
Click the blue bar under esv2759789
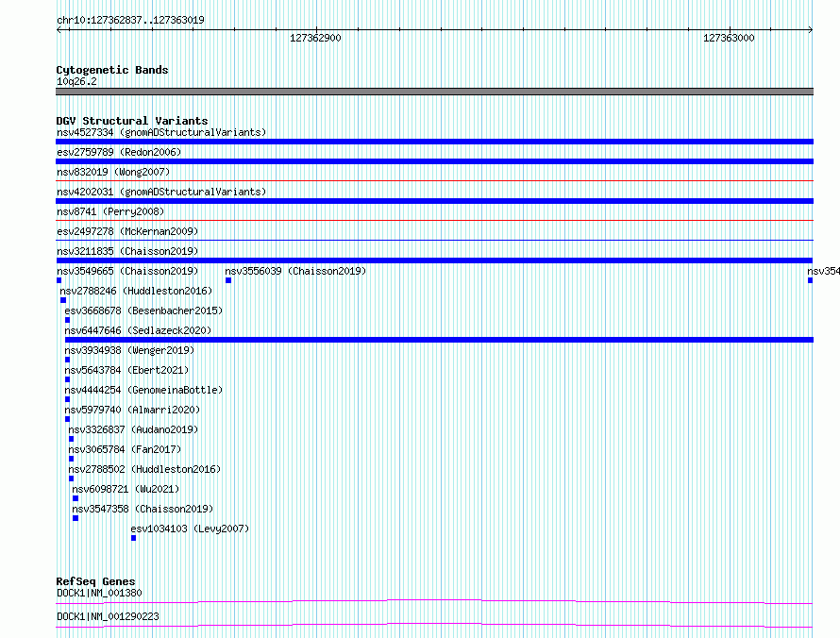click(434, 161)
